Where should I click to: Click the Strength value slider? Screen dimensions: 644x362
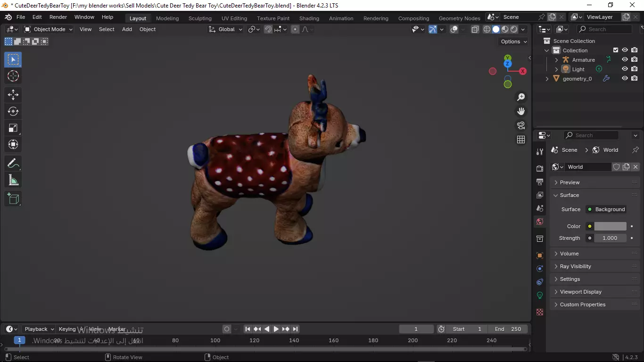click(610, 238)
